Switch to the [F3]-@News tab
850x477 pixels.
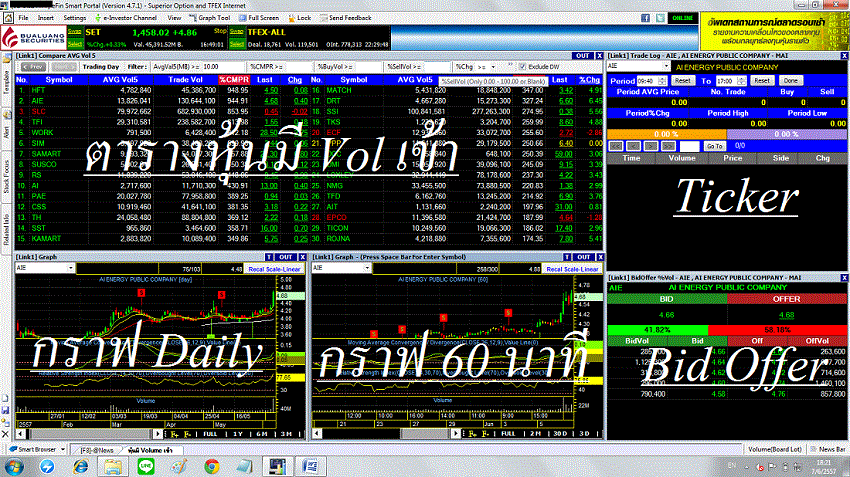click(97, 450)
